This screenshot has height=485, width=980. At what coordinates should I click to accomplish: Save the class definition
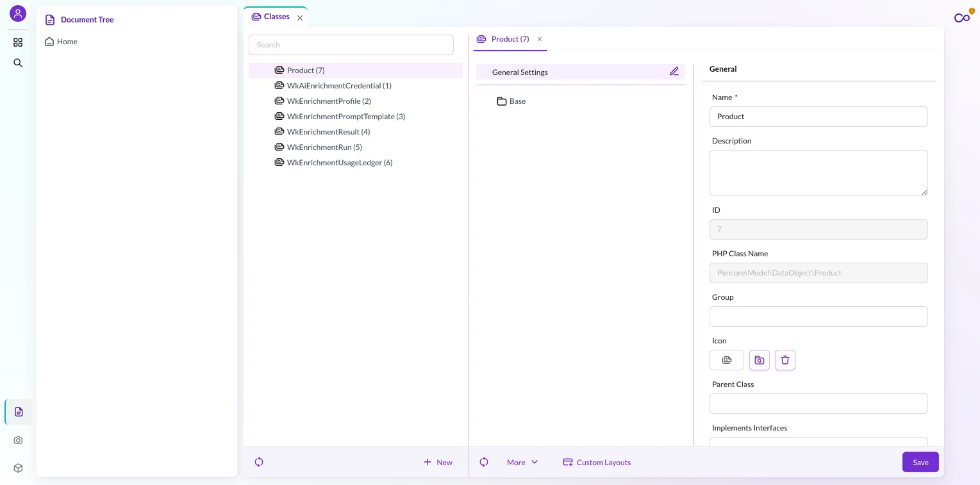(x=920, y=462)
